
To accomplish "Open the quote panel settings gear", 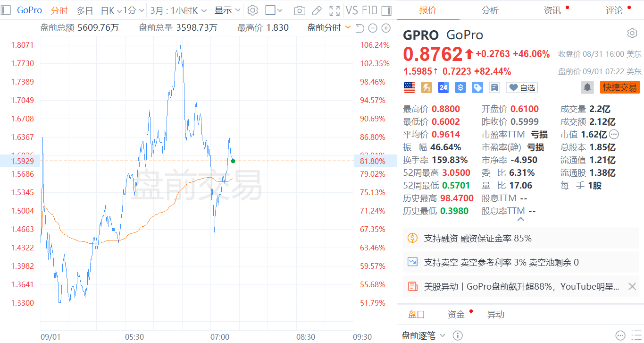I will [x=632, y=33].
